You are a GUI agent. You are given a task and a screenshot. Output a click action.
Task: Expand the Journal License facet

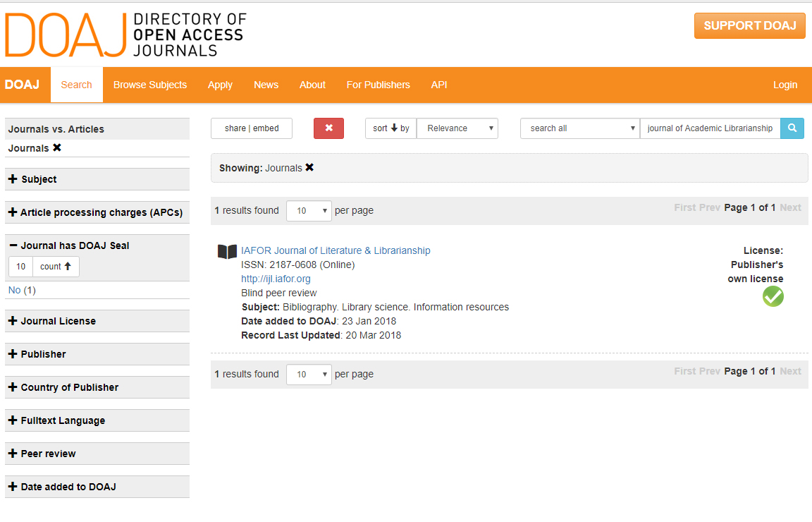coord(97,322)
